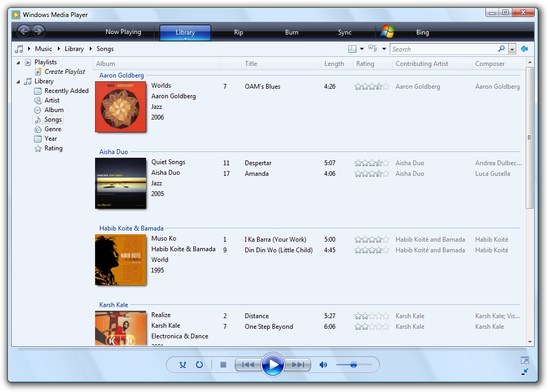Open the search options dropdown arrow

[512, 48]
